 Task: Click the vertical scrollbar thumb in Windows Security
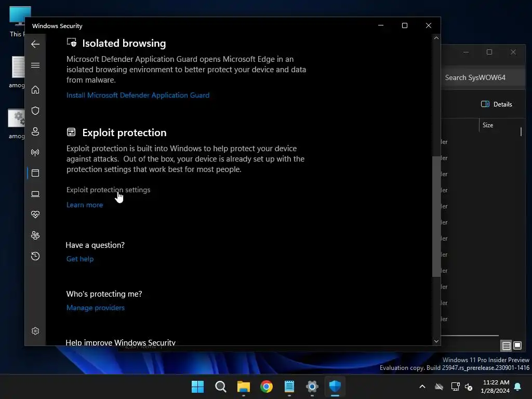coord(436,217)
